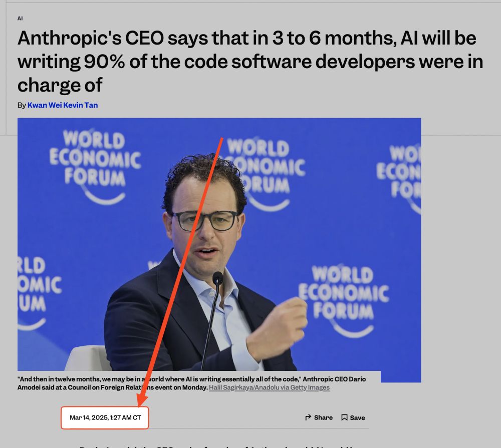Click the bookmark Save icon
Screen dimensions: 501x448
(x=345, y=417)
